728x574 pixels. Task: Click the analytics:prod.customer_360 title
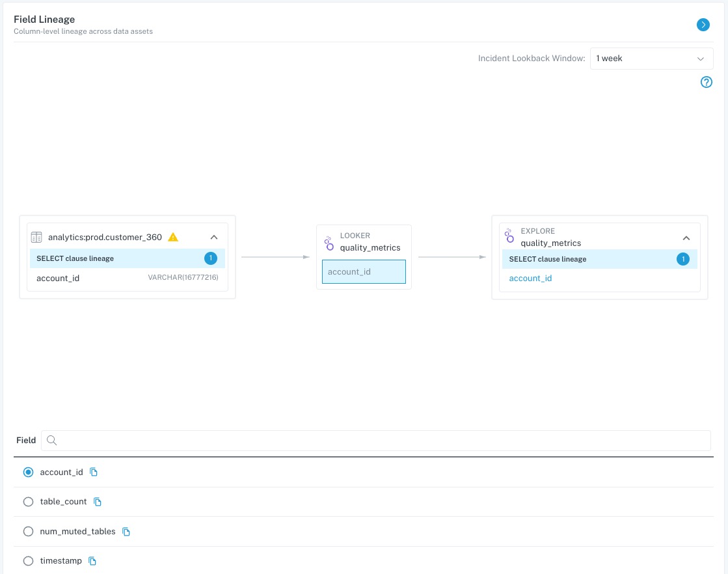[105, 238]
